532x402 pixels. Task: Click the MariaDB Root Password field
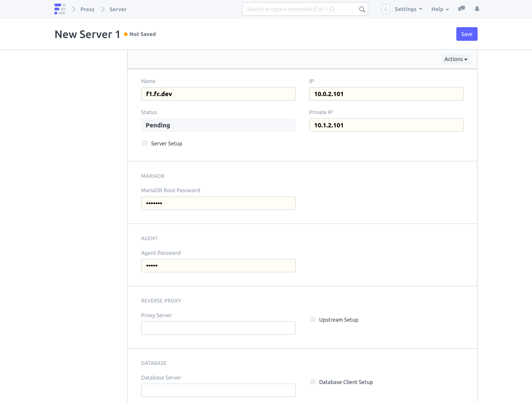coord(218,203)
